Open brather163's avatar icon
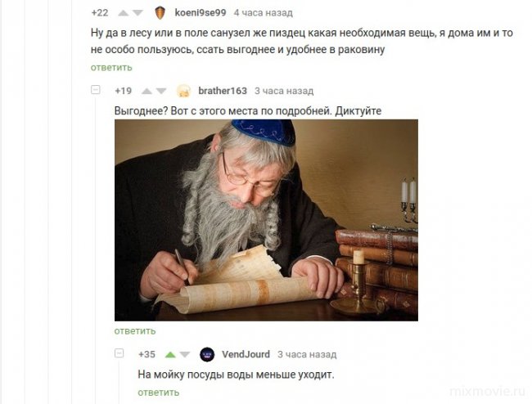Viewport: 532px width, 404px height. (x=183, y=91)
